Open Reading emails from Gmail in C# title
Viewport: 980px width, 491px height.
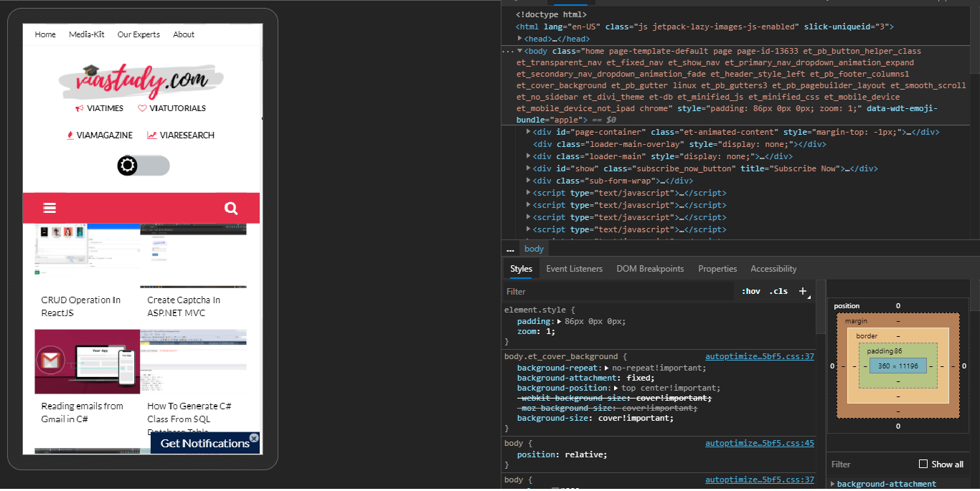82,412
